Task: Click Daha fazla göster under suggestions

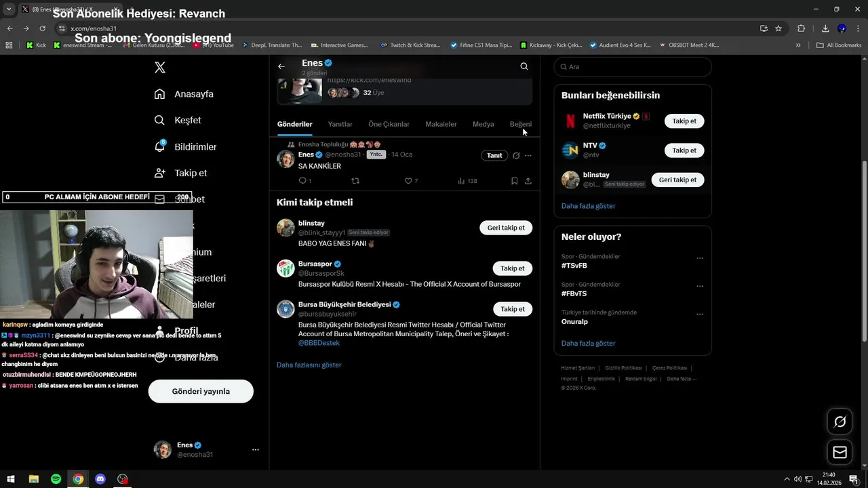Action: point(588,205)
